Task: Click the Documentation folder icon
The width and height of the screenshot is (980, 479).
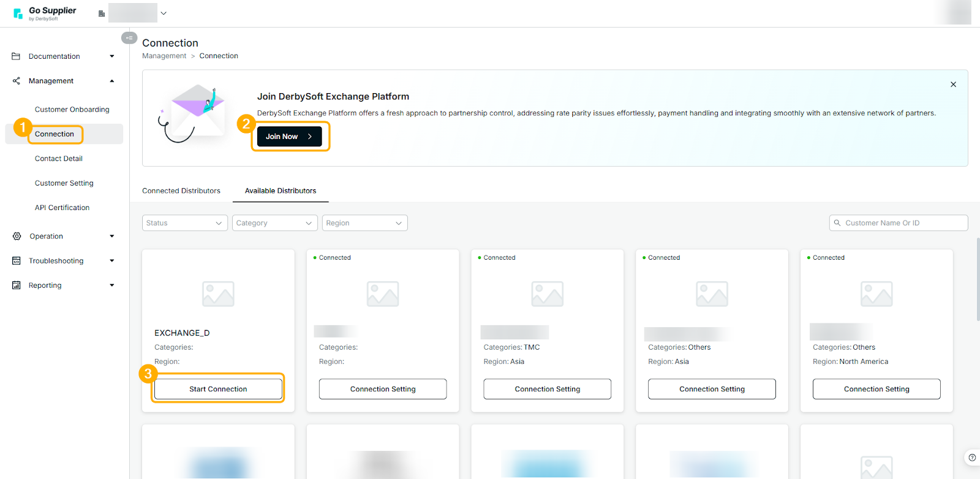Action: point(17,56)
